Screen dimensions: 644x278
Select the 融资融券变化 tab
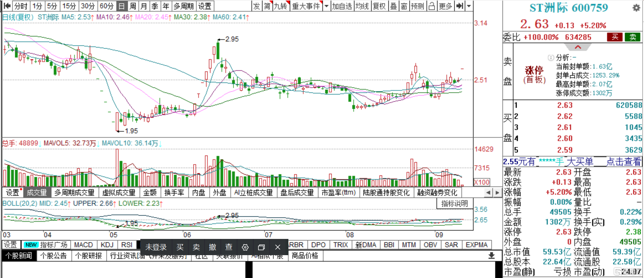click(437, 192)
